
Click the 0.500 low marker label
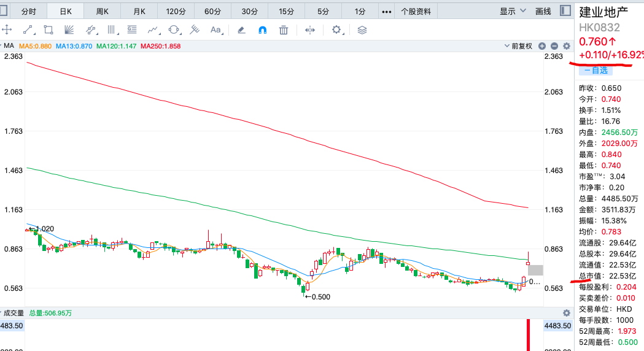coord(320,297)
